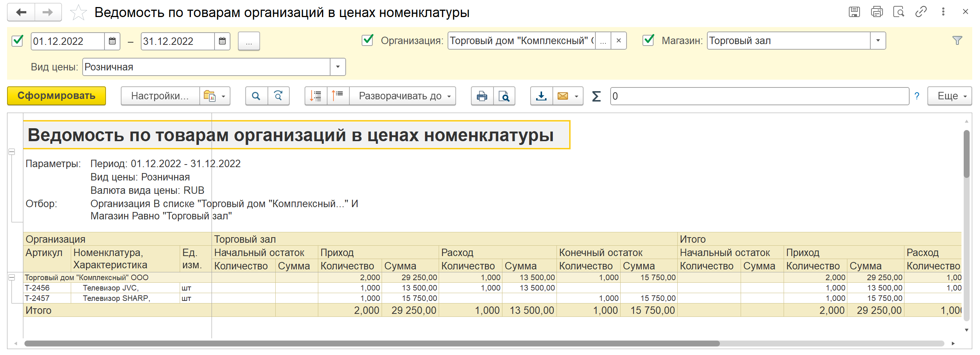Image resolution: width=980 pixels, height=355 pixels.
Task: Collapse the Торговый дом "Комплексный" group rows
Action: (12, 278)
